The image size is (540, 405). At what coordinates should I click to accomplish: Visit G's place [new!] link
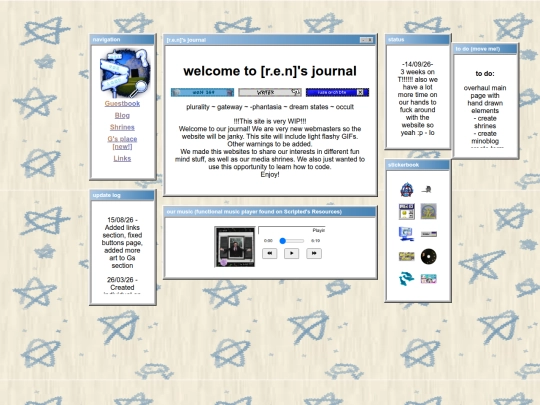click(x=122, y=143)
